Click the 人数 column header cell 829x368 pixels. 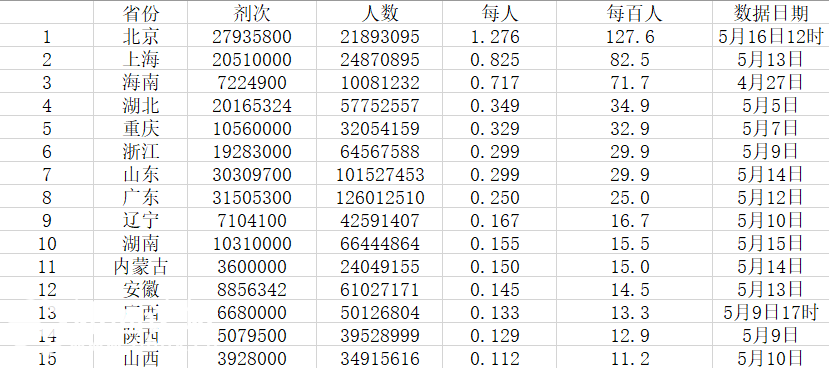coord(380,12)
